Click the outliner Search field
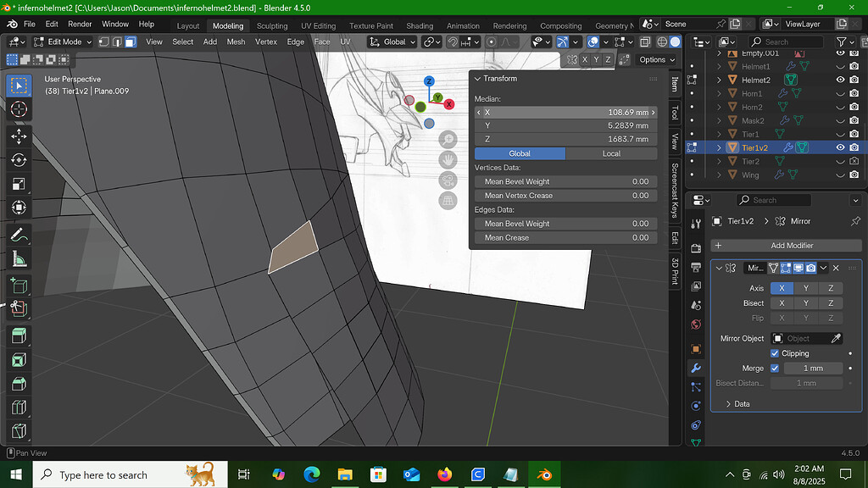The image size is (868, 488). point(786,42)
